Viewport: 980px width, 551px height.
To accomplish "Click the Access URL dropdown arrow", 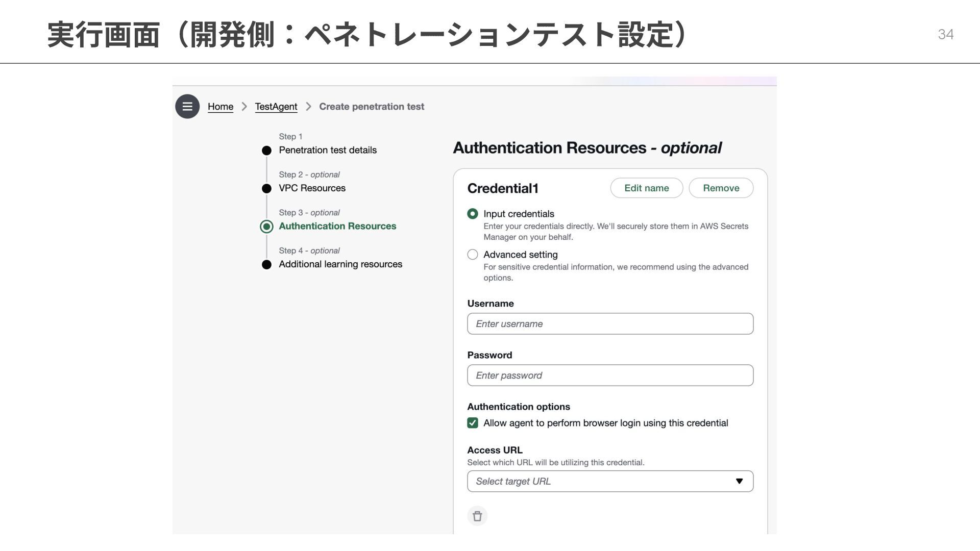I will [739, 481].
